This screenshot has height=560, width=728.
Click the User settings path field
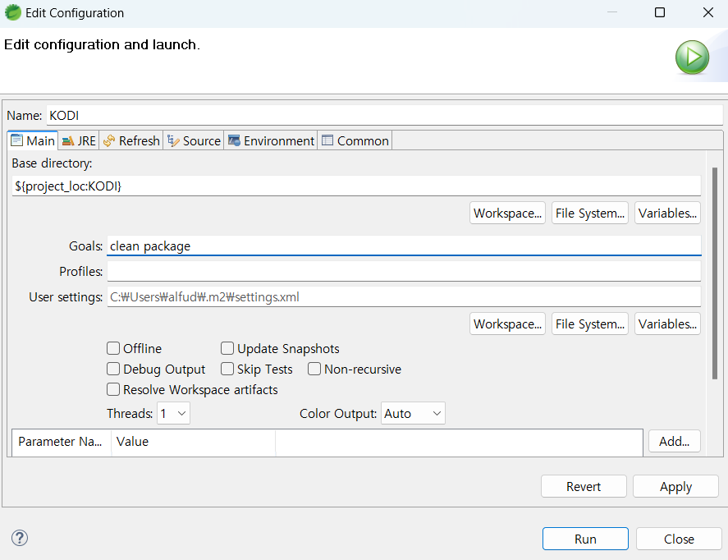click(404, 296)
